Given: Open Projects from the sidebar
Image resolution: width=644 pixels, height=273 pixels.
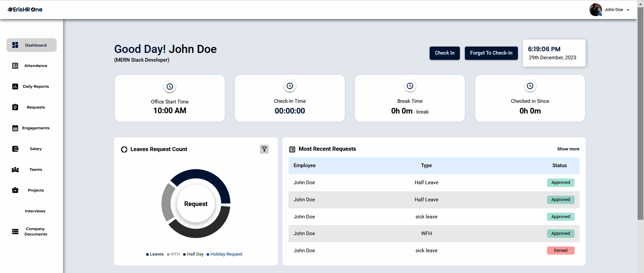Looking at the screenshot, I should (x=32, y=190).
